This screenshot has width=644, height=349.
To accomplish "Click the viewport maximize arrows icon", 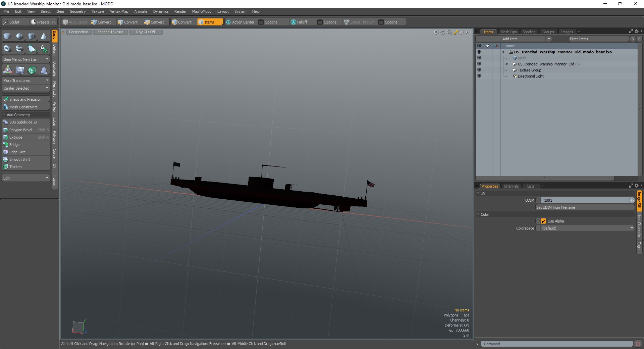I will [455, 32].
